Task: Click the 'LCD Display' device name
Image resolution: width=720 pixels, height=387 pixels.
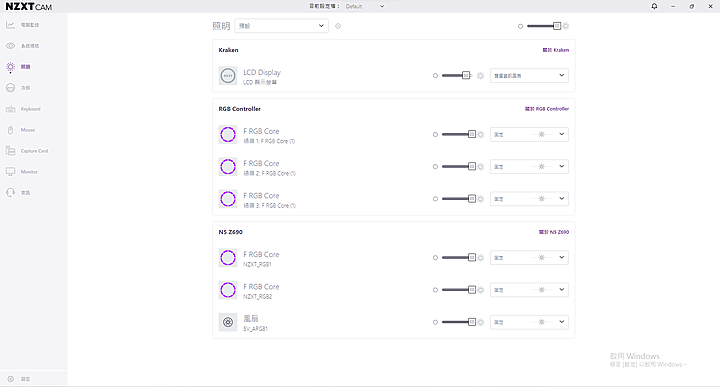Action: (x=262, y=73)
